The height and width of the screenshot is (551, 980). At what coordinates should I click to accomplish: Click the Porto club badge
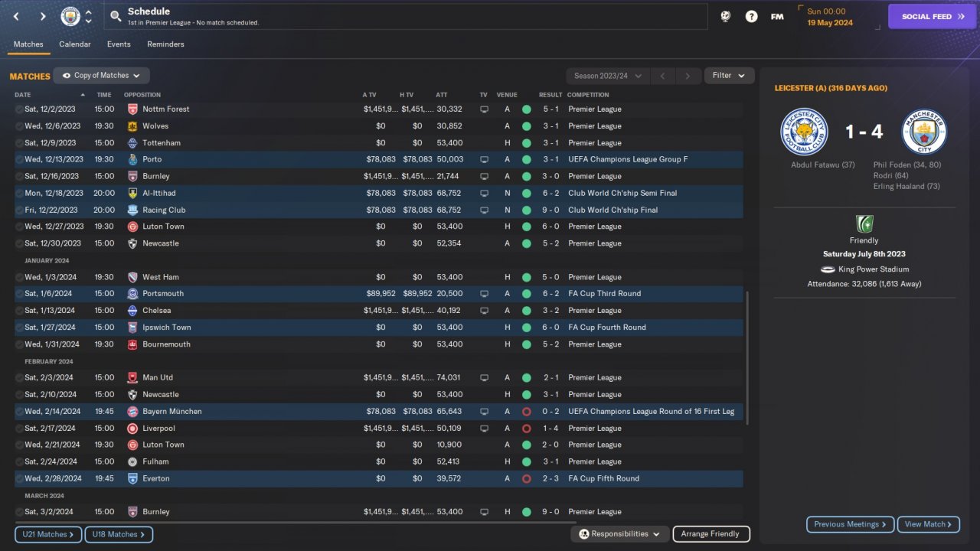[132, 160]
